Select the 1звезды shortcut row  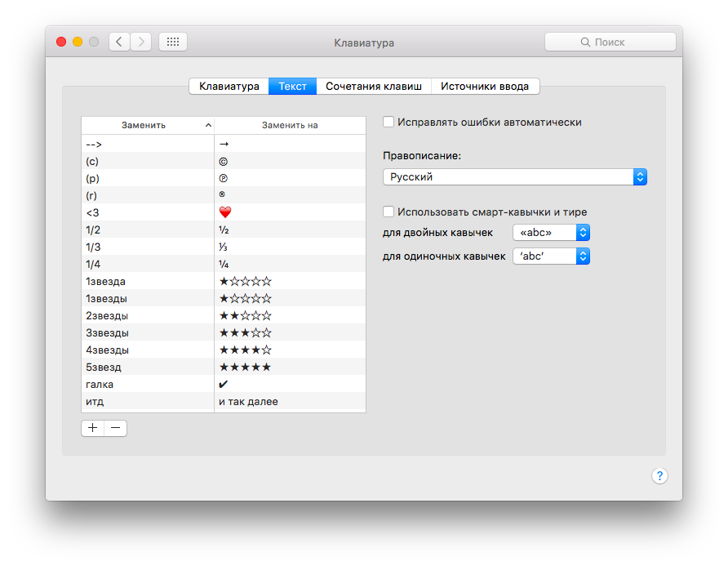pos(224,299)
